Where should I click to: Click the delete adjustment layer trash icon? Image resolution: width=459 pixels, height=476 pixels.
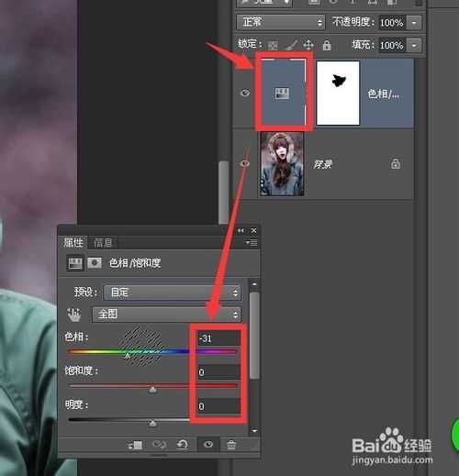tap(231, 445)
